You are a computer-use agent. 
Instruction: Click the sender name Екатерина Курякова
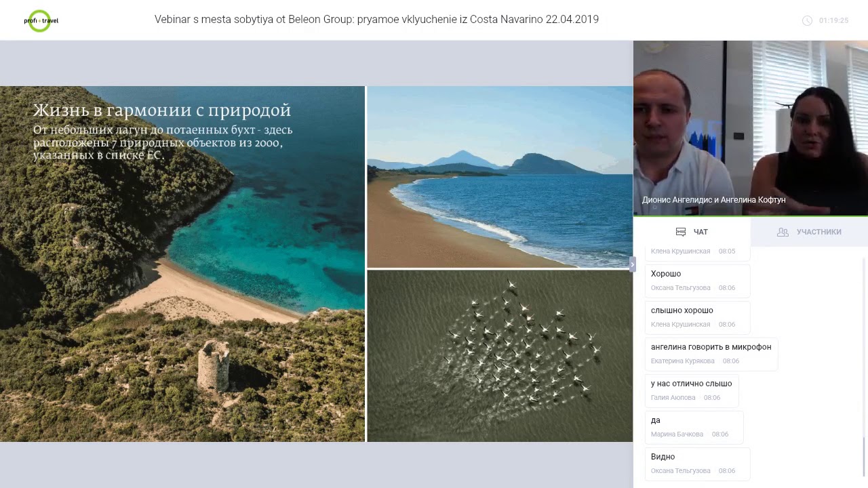pos(682,361)
